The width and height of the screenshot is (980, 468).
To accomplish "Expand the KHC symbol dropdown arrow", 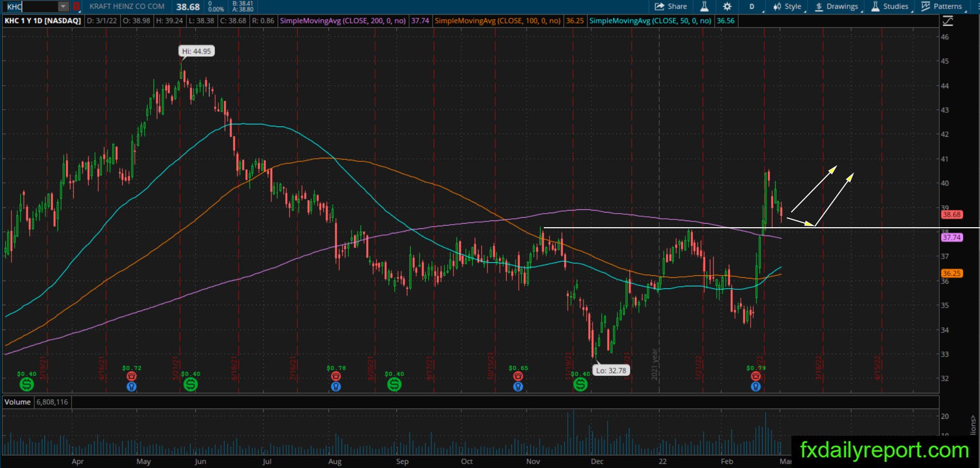I will 63,7.
